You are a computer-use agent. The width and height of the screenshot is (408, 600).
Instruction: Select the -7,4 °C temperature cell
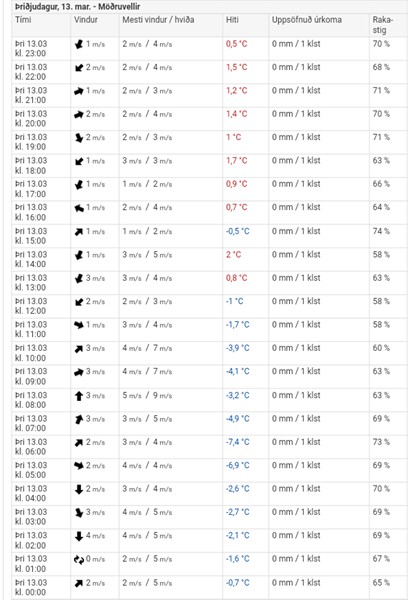pos(237,442)
